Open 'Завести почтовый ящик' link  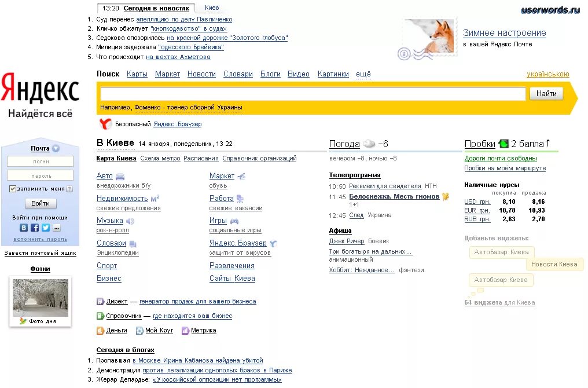tap(40, 253)
